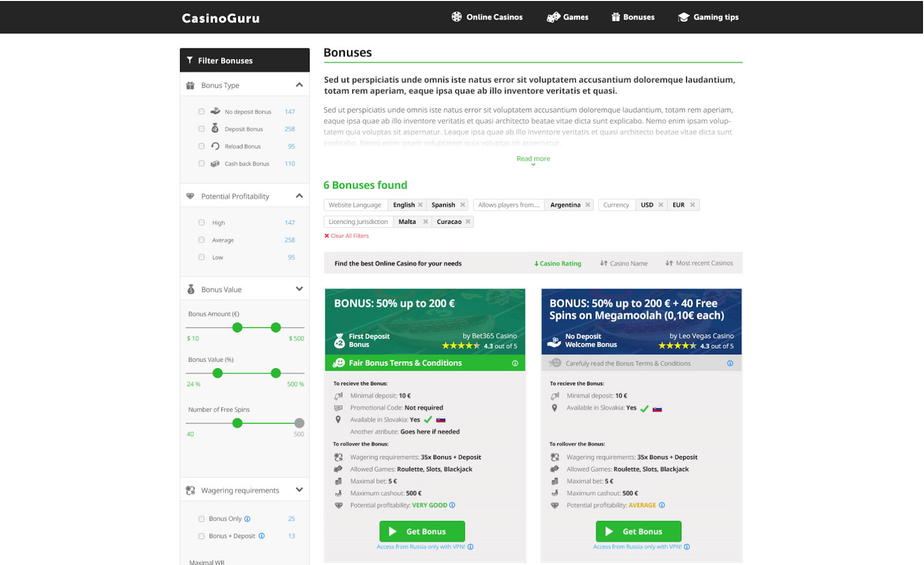Check the Bonus Only wagering checkbox

pos(202,519)
